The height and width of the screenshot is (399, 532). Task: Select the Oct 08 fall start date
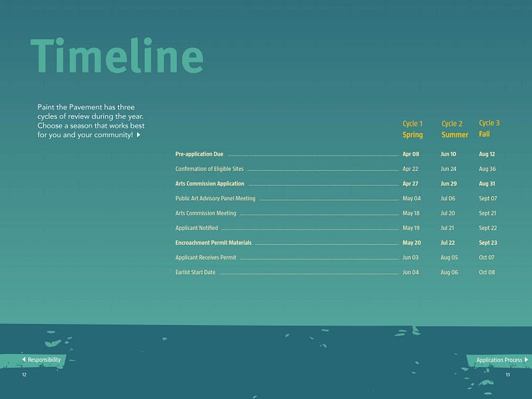[x=487, y=272]
